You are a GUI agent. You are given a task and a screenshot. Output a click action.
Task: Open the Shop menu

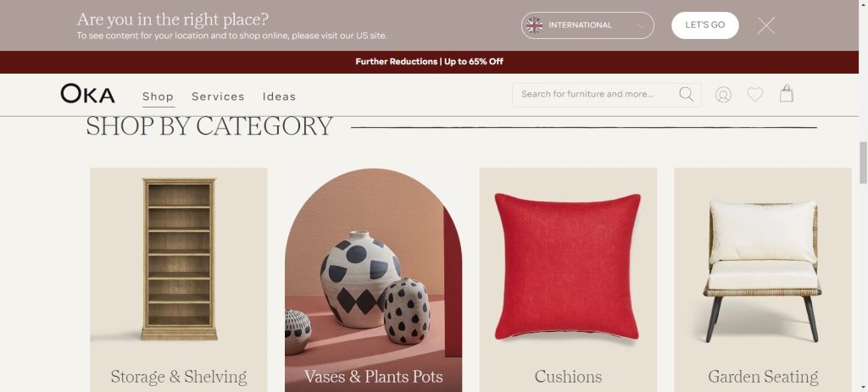pos(159,97)
